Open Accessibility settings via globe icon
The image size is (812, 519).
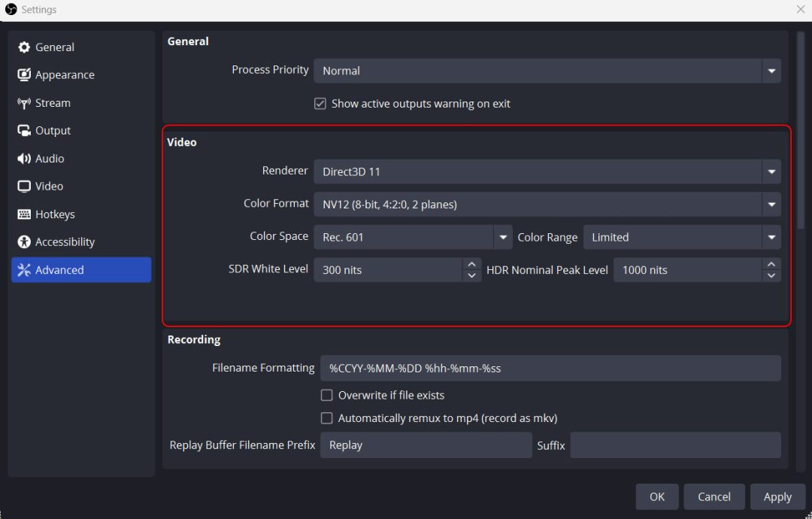pyautogui.click(x=23, y=241)
